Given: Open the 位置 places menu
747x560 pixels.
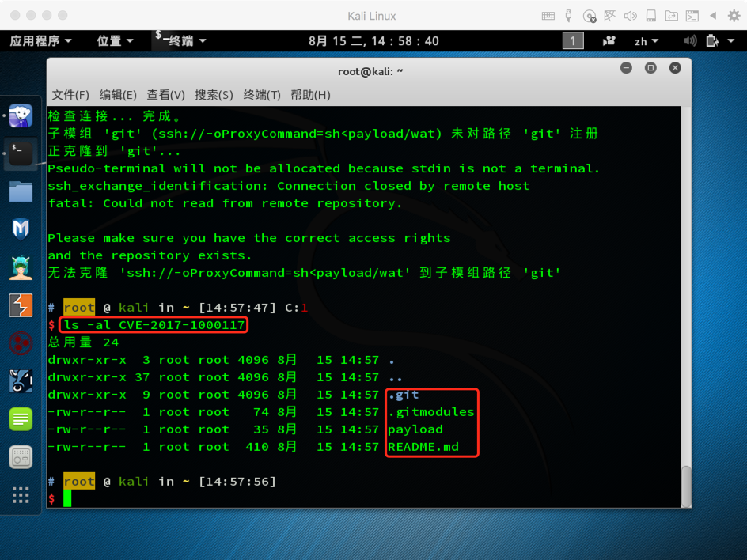Looking at the screenshot, I should pyautogui.click(x=115, y=41).
